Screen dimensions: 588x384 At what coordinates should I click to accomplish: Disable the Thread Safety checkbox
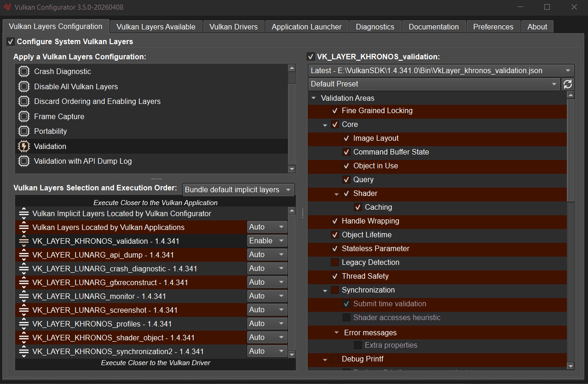[x=335, y=276]
